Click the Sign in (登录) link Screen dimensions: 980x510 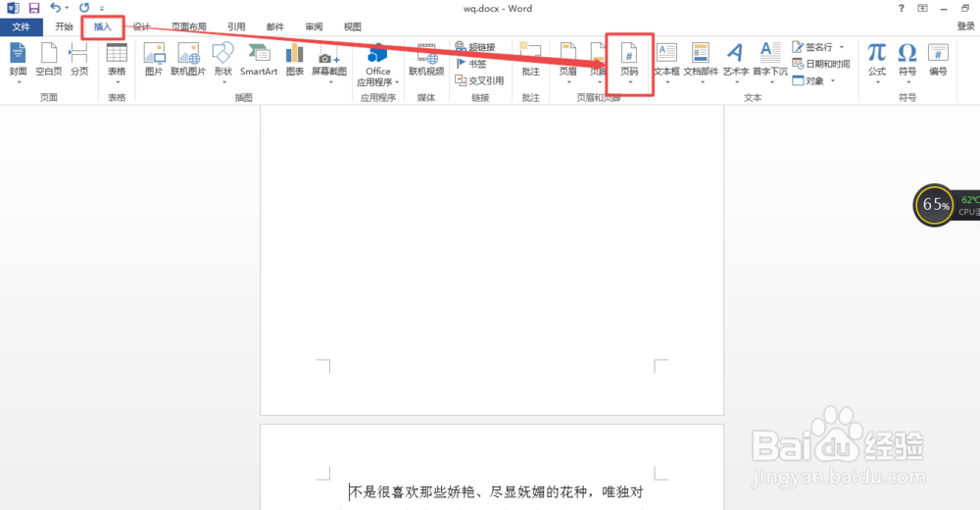(965, 26)
